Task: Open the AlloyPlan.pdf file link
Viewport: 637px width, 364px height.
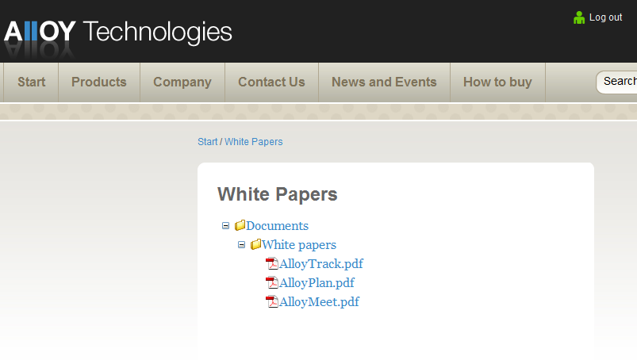Action: (317, 283)
